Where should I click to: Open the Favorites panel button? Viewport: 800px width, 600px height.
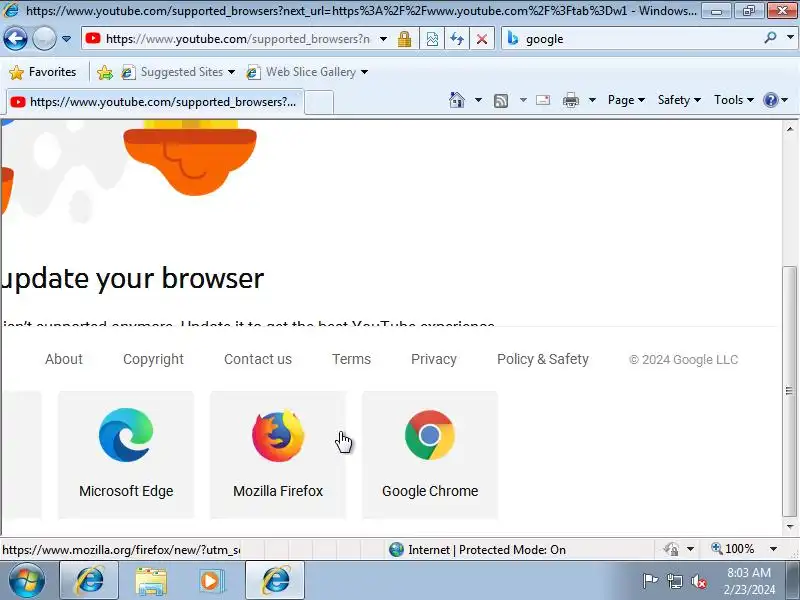tap(43, 72)
